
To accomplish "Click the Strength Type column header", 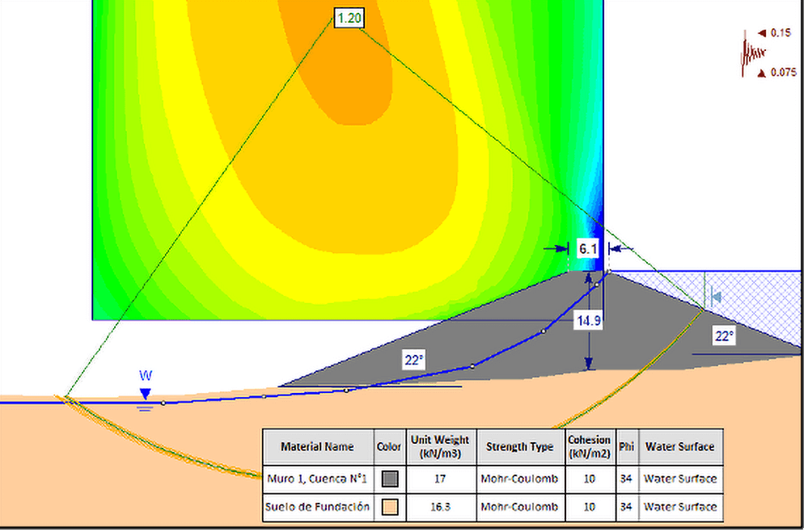I will [519, 446].
